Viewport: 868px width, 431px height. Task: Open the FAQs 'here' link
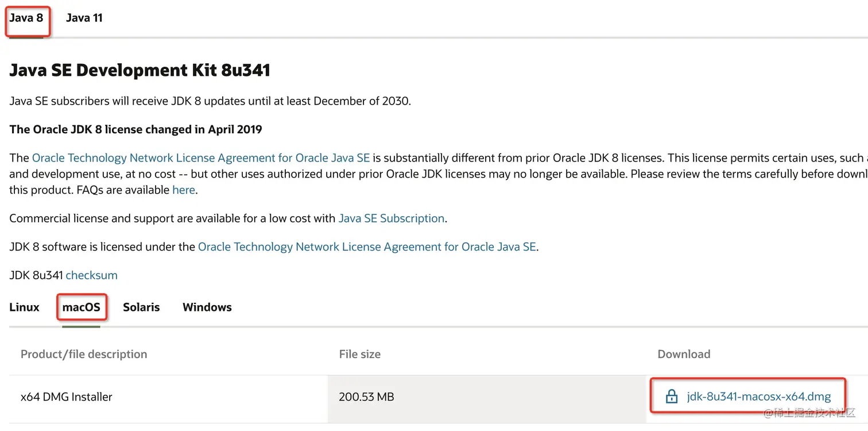click(184, 190)
